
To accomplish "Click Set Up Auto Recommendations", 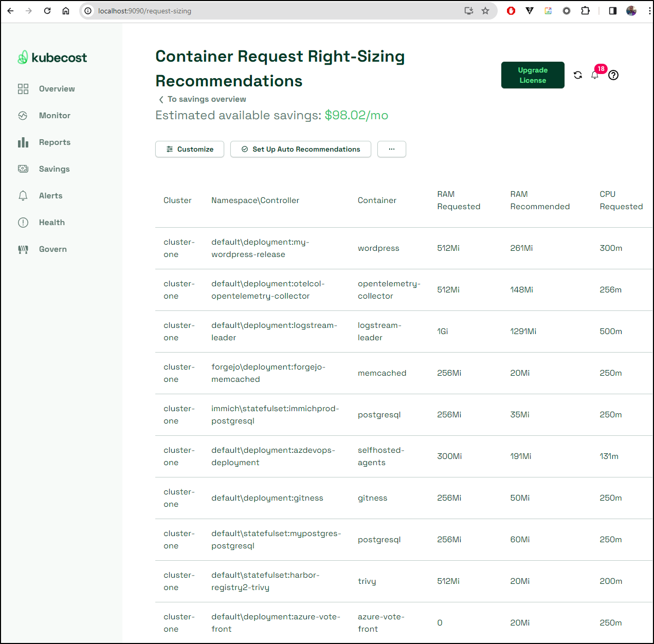I will coord(301,149).
